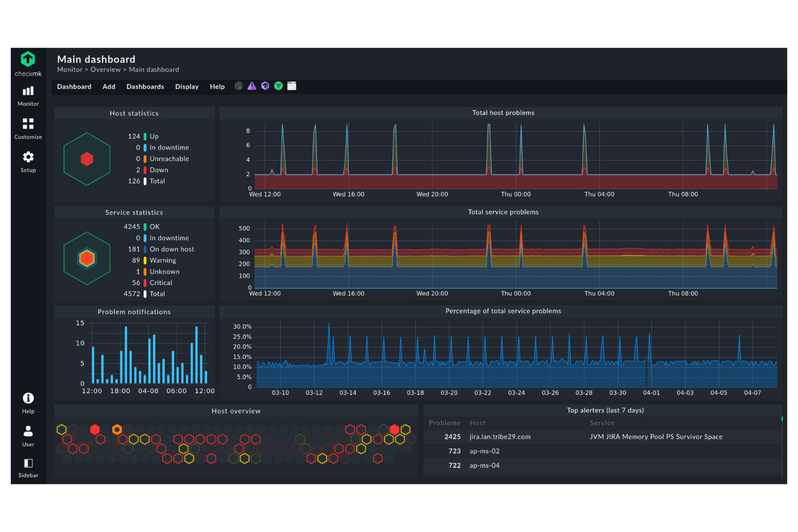
Task: Click the window layout icon in the toolbar
Action: click(x=292, y=86)
